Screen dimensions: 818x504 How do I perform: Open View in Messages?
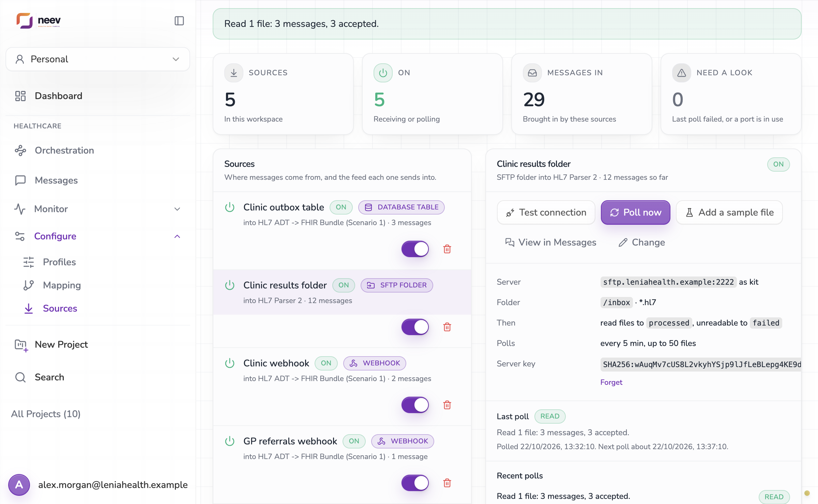(x=550, y=242)
